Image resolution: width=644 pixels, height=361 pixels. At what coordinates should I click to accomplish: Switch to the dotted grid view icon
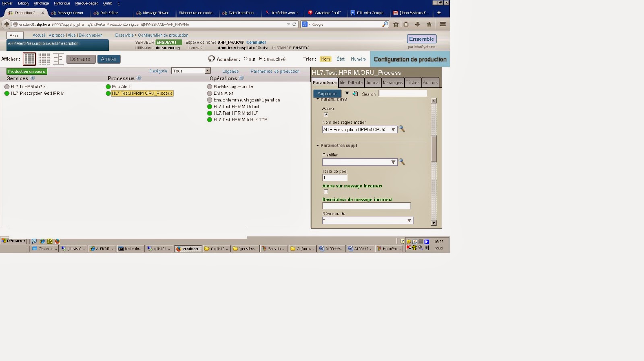[44, 59]
